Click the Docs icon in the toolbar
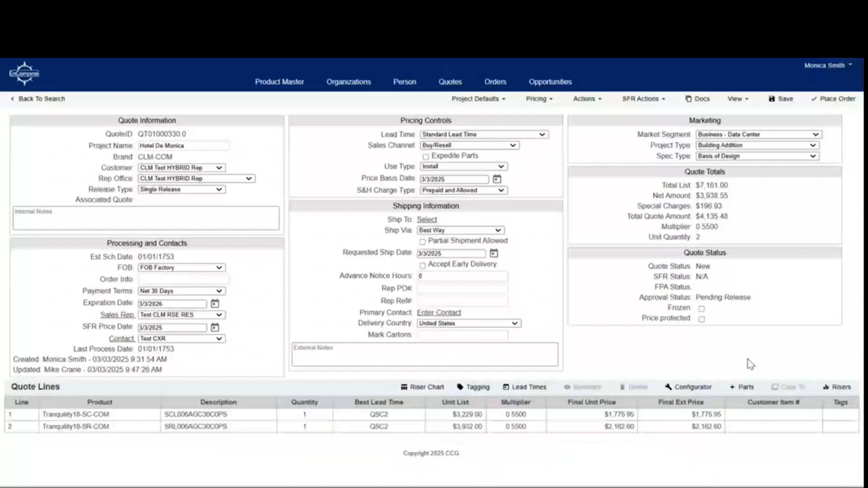Image resolution: width=868 pixels, height=488 pixels. click(x=697, y=98)
